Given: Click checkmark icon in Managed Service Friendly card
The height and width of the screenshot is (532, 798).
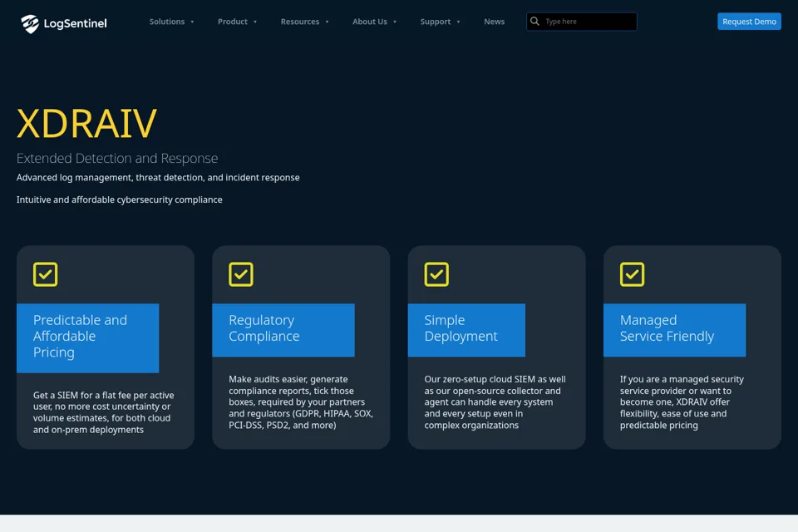Looking at the screenshot, I should tap(632, 274).
